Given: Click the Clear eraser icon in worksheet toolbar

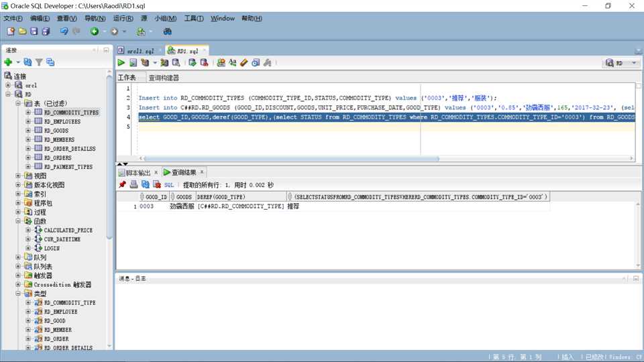Looking at the screenshot, I should (244, 62).
